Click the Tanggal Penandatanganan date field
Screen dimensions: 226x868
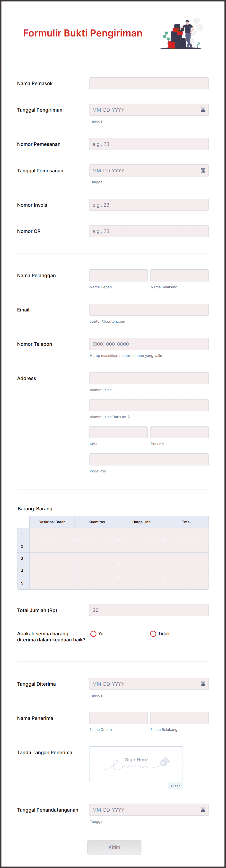(x=149, y=810)
